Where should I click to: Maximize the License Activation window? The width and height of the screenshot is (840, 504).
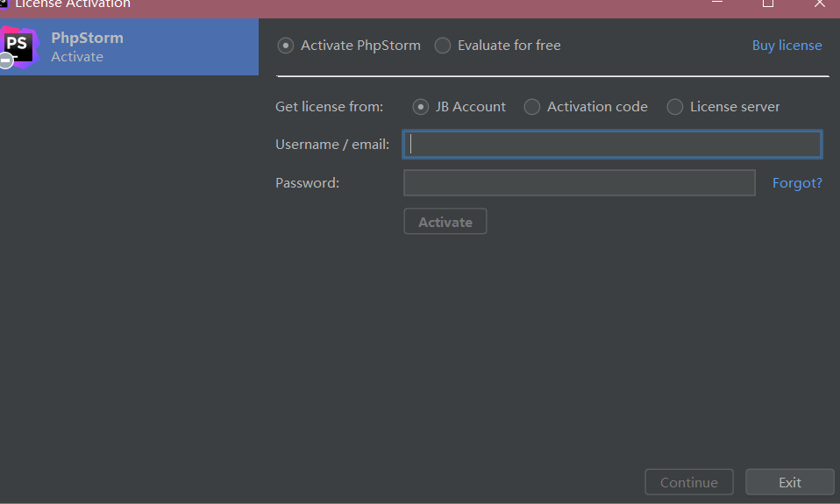(768, 4)
